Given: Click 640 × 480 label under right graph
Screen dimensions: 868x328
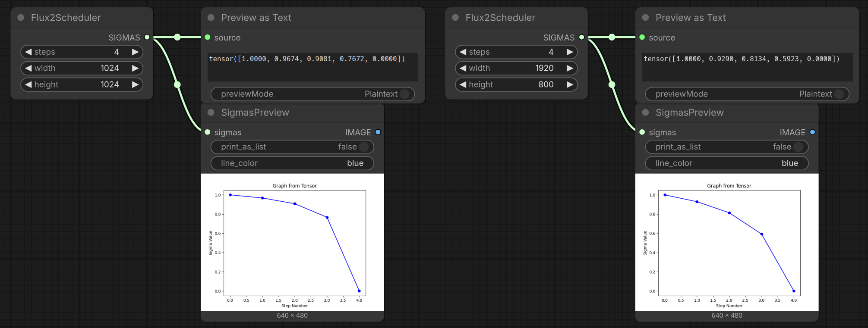Looking at the screenshot, I should pyautogui.click(x=727, y=316).
